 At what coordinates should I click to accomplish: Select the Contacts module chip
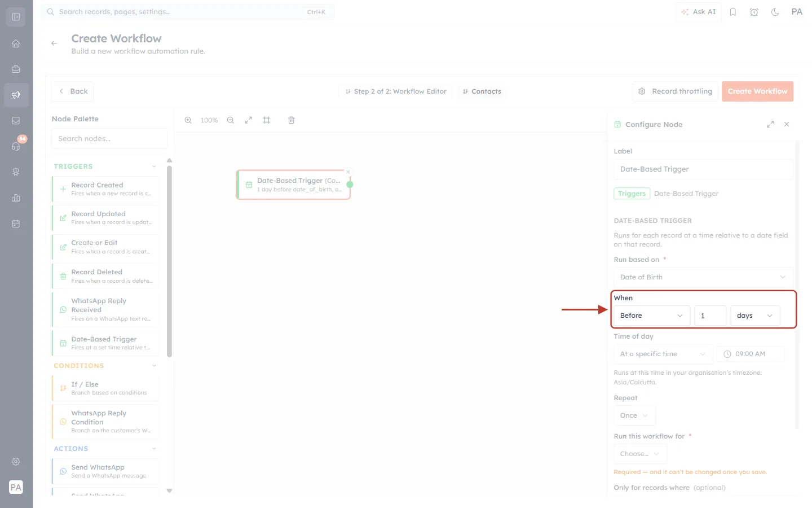[x=482, y=91]
